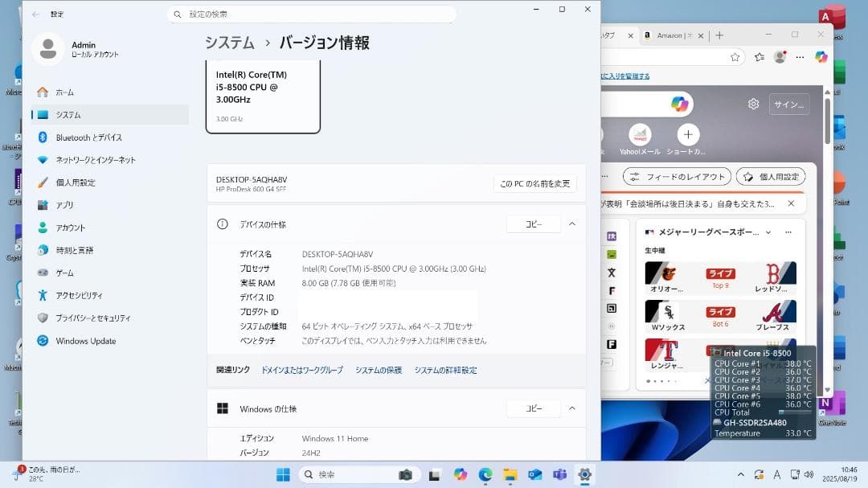Open the settings gear on Edge's new tab page
Viewport: 868px width, 488px height.
pyautogui.click(x=753, y=104)
